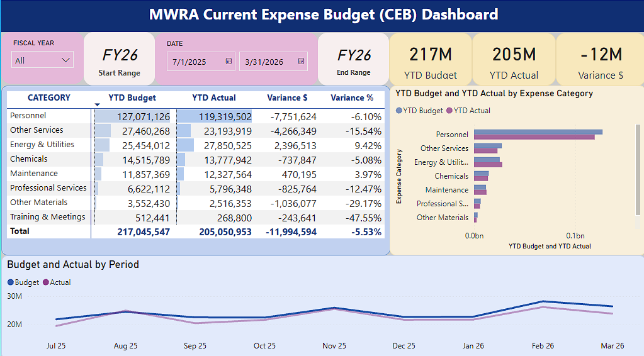Screen dimensions: 644x356
Task: Sort table by the CATEGORY column header
Action: coord(49,97)
